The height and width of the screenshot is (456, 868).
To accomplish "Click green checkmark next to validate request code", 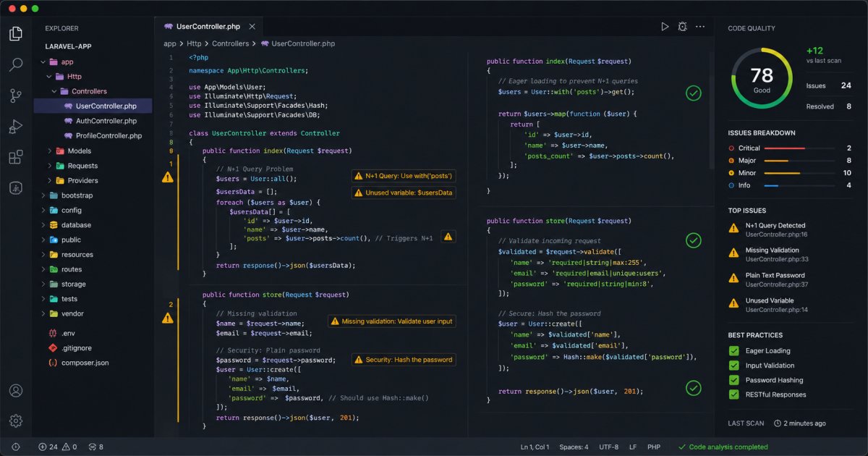I will pos(694,240).
